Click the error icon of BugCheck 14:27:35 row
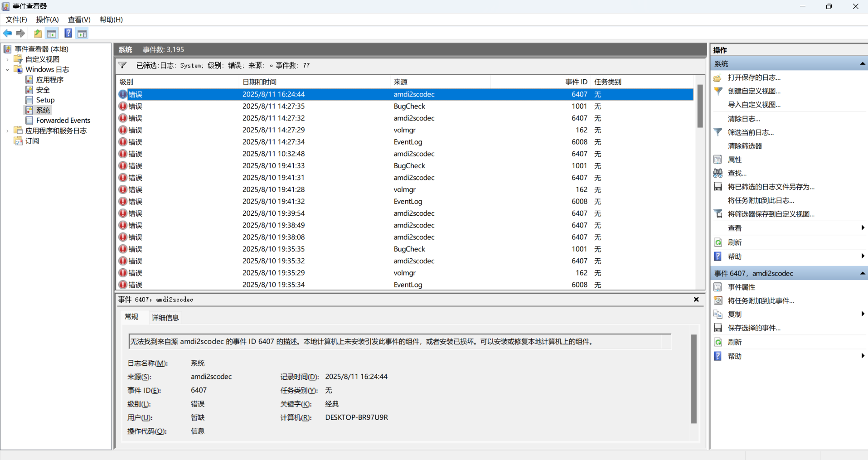868x460 pixels. coord(123,106)
